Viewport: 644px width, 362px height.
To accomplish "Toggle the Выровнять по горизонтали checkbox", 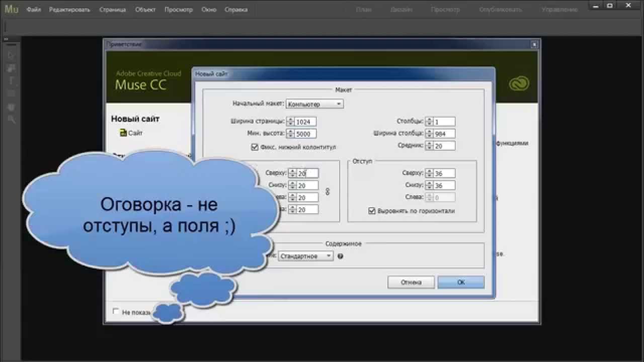I will (x=372, y=211).
